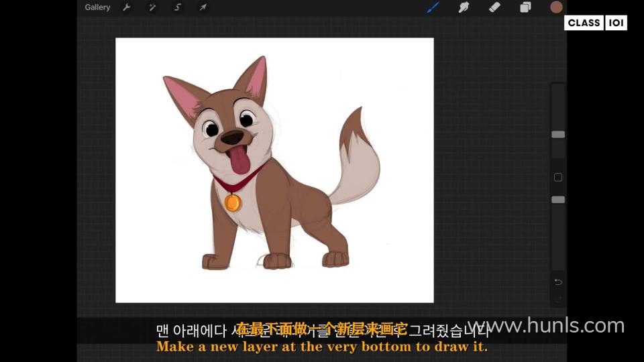Open the Layers panel
This screenshot has height=362, width=644.
click(525, 7)
